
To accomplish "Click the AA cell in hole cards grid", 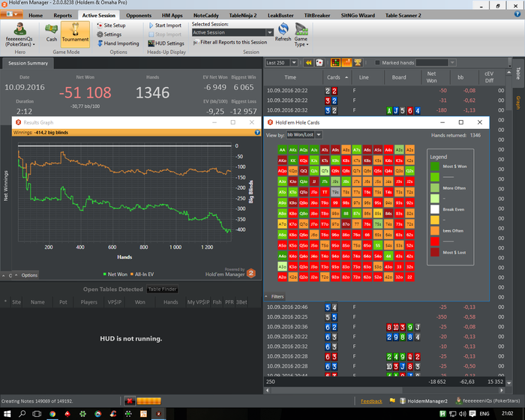I will point(282,150).
